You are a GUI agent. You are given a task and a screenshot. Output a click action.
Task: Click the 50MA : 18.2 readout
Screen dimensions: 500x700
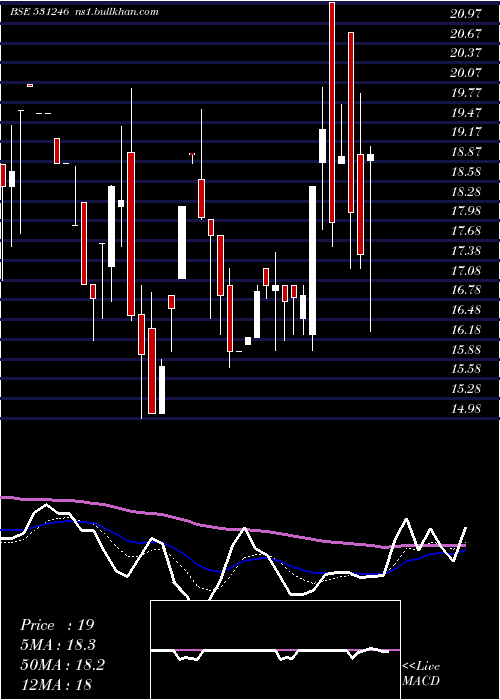tap(63, 665)
